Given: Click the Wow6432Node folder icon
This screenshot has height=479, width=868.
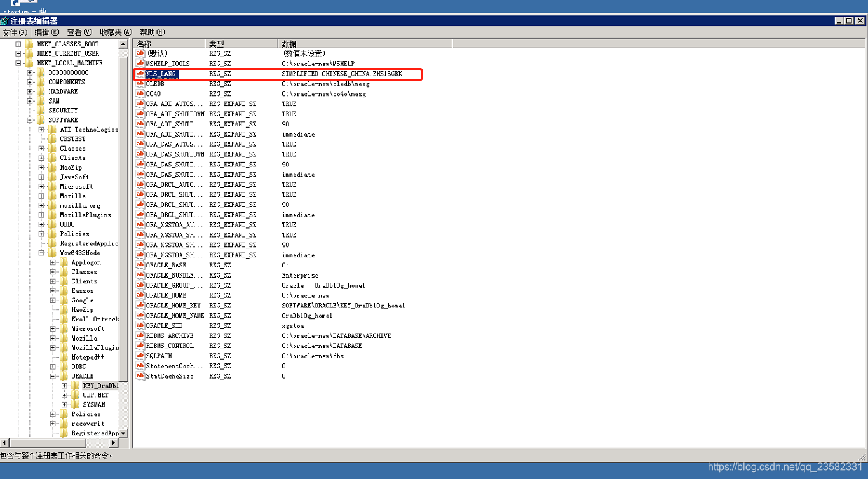Looking at the screenshot, I should coord(51,253).
